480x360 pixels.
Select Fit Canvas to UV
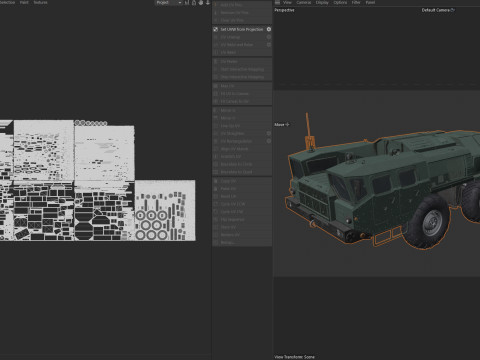242,101
